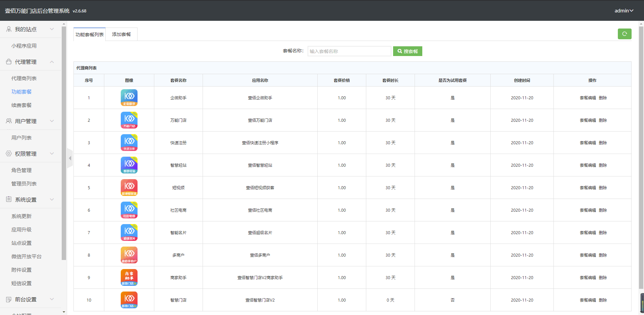The width and height of the screenshot is (644, 315).
Task: Click the 万能门店 package icon
Action: point(129,120)
